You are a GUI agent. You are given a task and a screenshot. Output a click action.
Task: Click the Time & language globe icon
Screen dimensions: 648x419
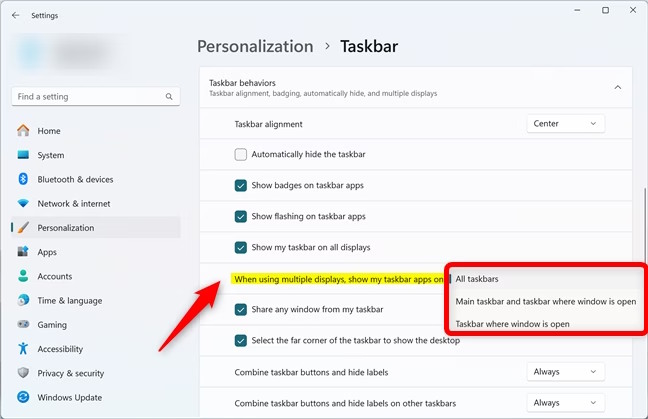(x=23, y=300)
